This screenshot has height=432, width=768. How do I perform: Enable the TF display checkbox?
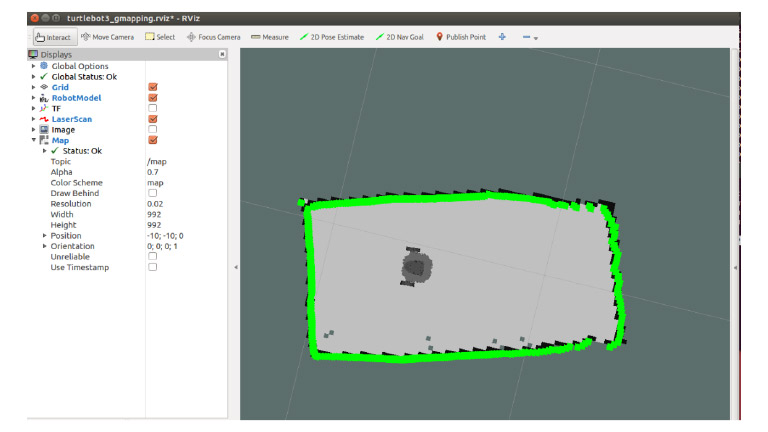[153, 108]
